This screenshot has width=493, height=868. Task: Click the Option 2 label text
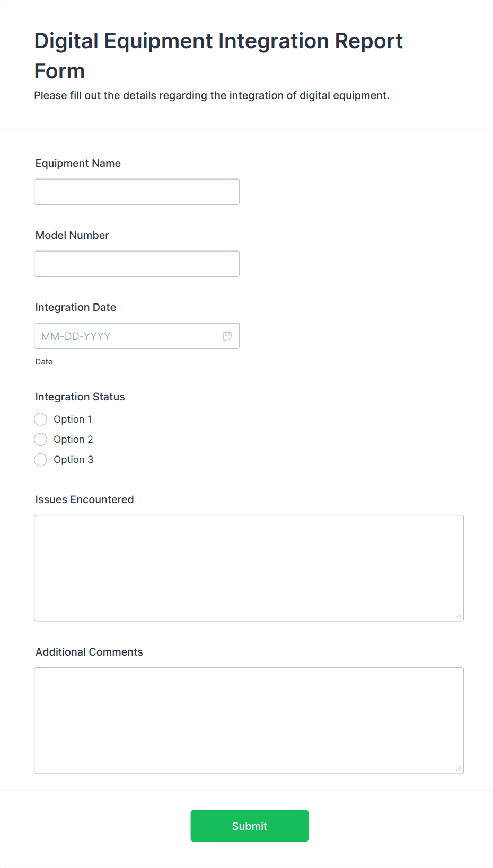73,440
